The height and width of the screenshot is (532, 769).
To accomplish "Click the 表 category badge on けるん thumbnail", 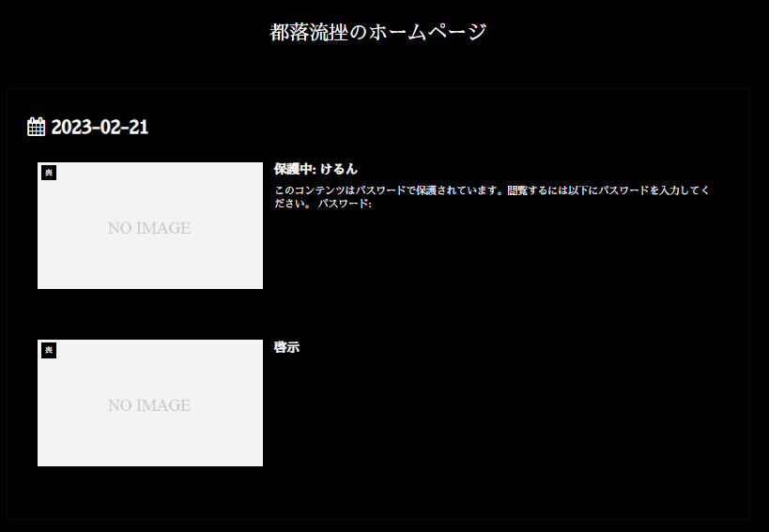I will click(x=49, y=173).
